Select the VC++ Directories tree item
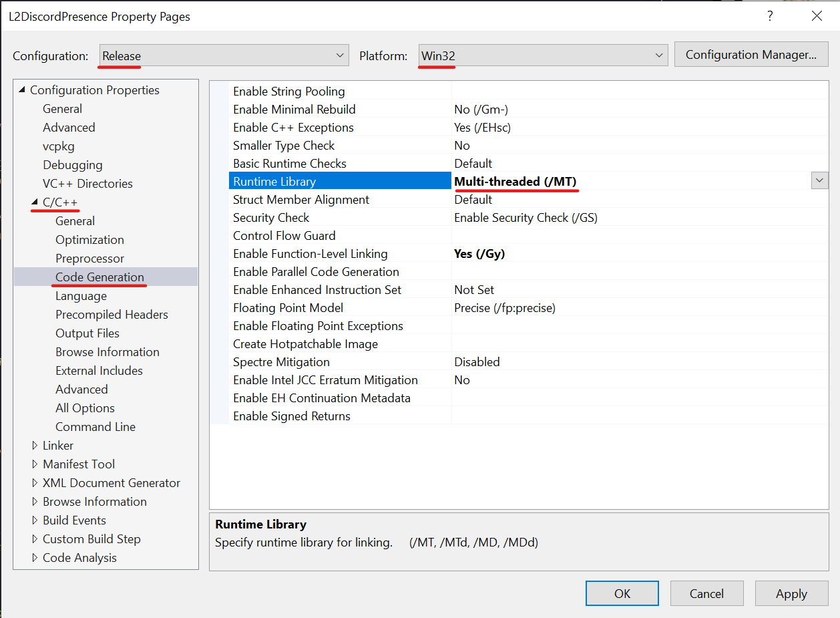The height and width of the screenshot is (618, 840). tap(87, 184)
